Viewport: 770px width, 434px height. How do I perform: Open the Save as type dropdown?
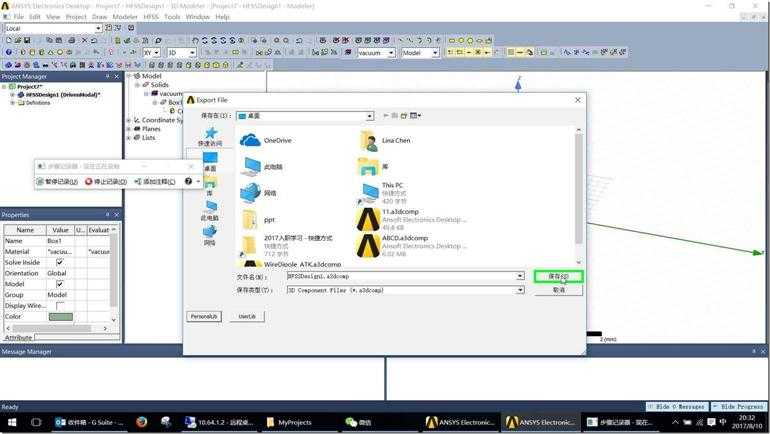pyautogui.click(x=520, y=290)
